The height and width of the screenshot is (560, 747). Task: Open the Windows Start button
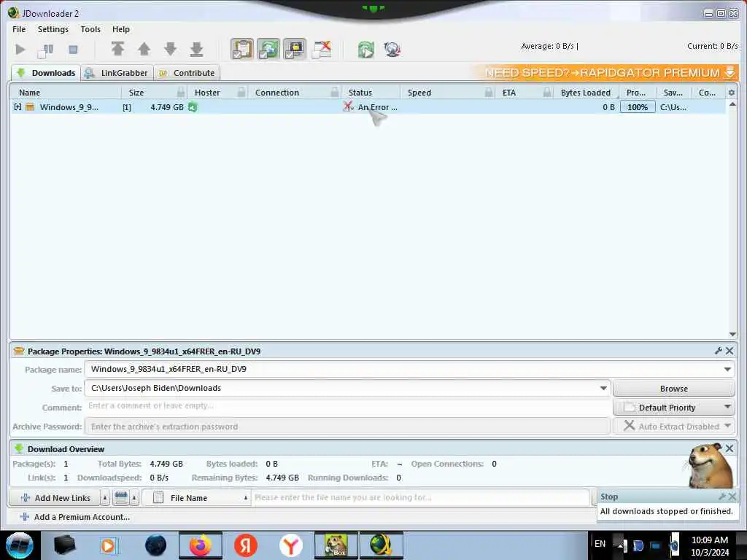20,545
